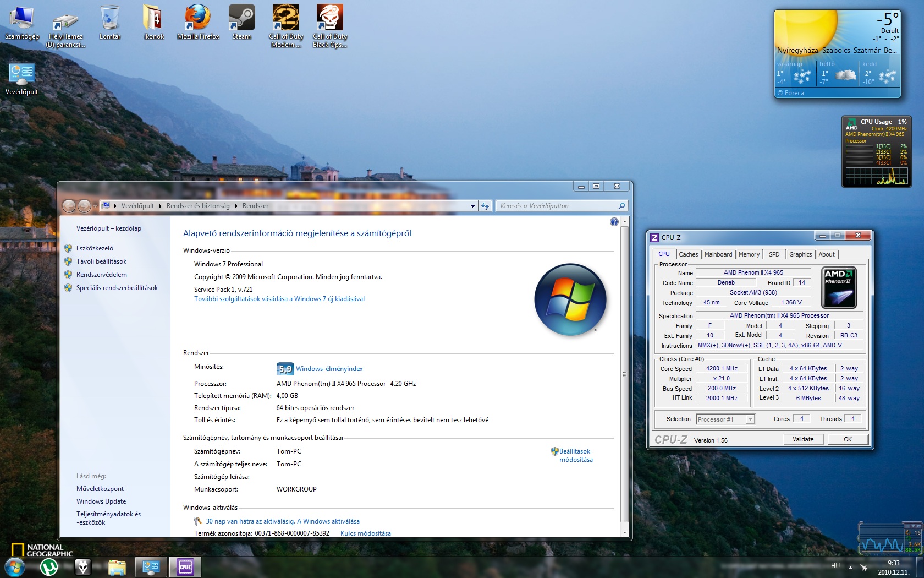Open Teljesítményadatok és -eszközök link

[108, 518]
